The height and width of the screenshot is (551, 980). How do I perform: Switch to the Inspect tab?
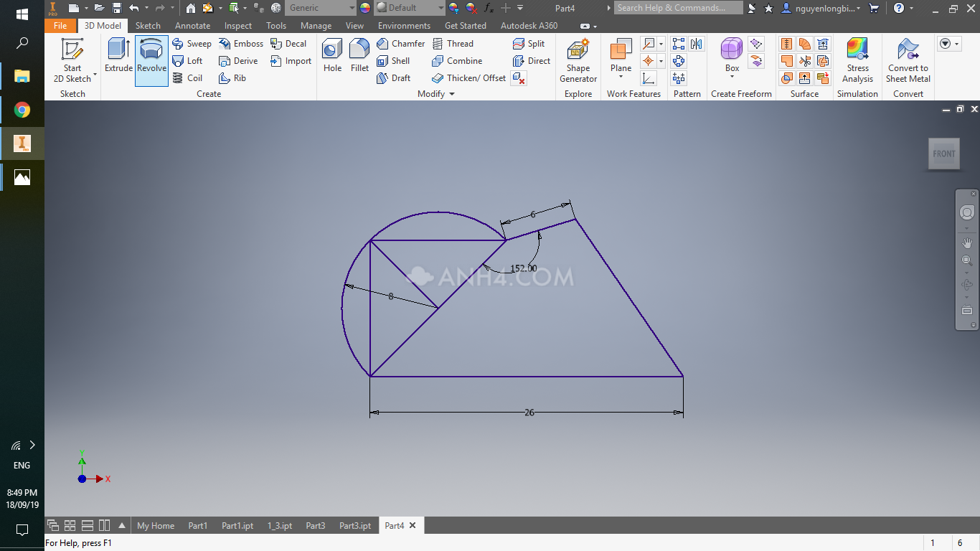(x=238, y=25)
